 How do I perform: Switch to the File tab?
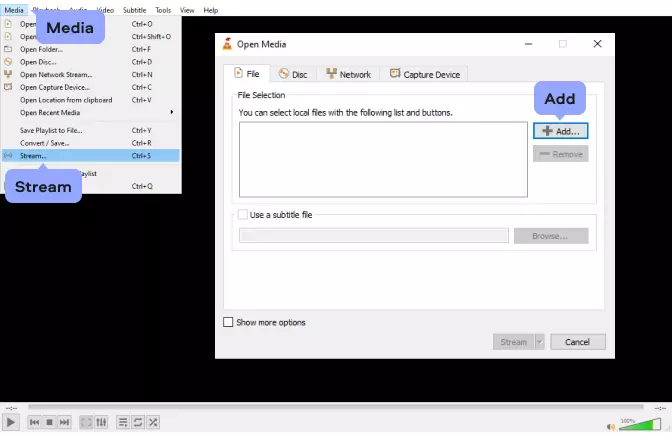pos(247,74)
